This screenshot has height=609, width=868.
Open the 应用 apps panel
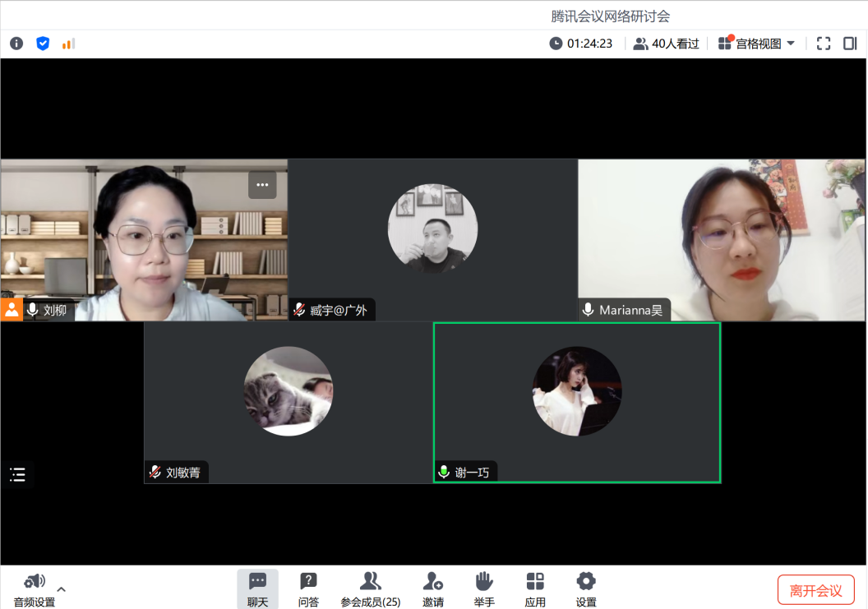pos(535,588)
